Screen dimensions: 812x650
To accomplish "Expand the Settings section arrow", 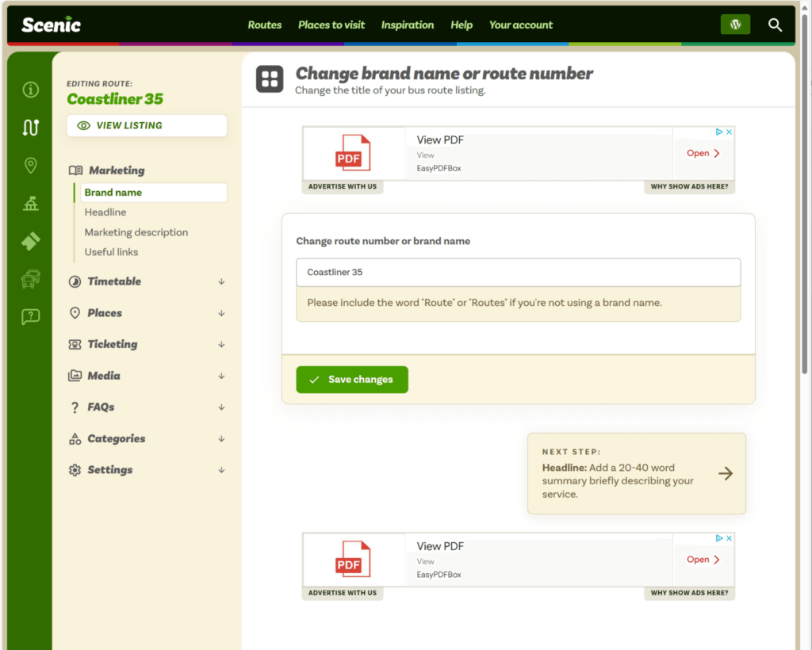I will pyautogui.click(x=221, y=470).
